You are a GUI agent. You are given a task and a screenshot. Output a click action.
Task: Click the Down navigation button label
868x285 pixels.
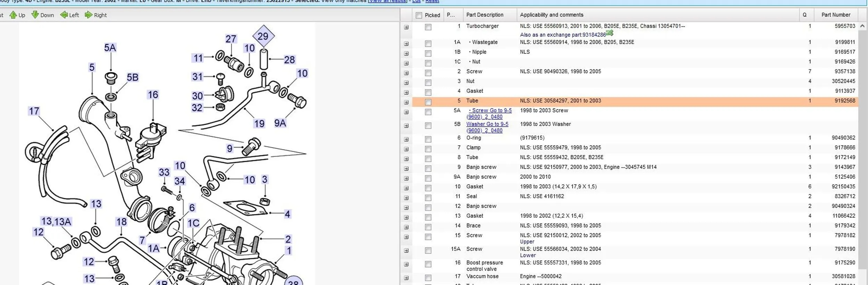[47, 15]
